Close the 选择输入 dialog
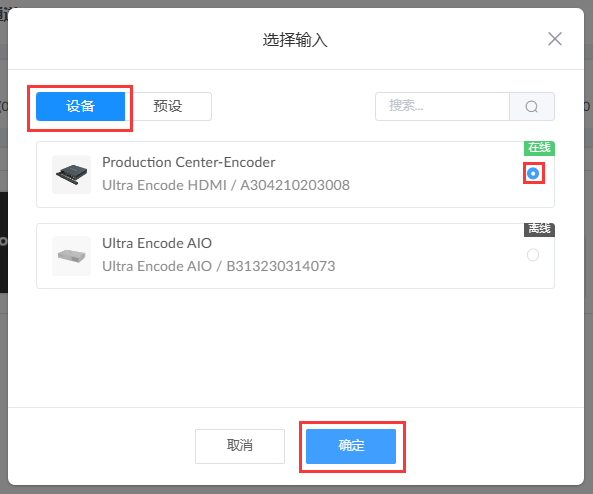593x494 pixels. (x=555, y=39)
